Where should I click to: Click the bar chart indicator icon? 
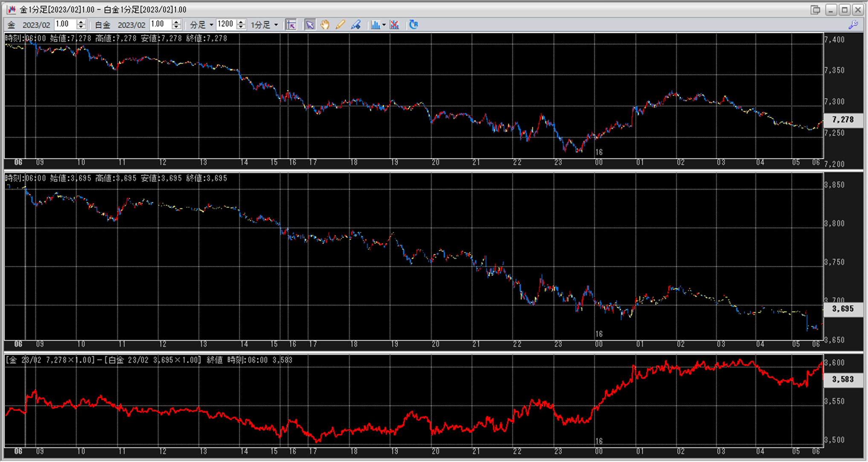tap(375, 25)
